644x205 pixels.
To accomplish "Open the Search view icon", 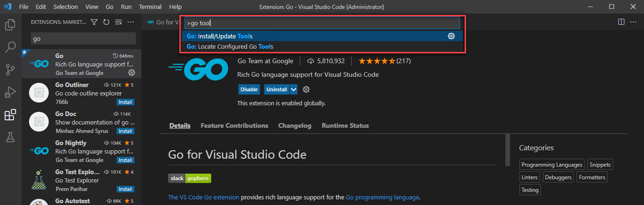I will click(10, 47).
